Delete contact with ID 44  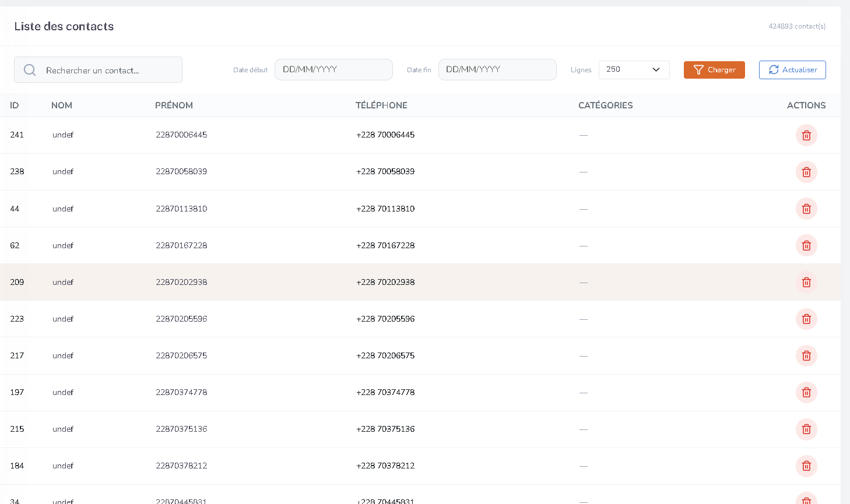pos(806,209)
